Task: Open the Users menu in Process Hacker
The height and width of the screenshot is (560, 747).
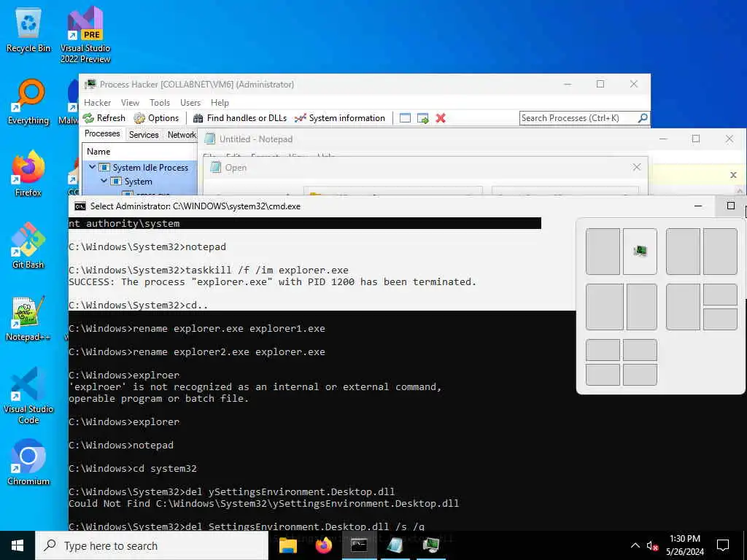Action: 190,103
